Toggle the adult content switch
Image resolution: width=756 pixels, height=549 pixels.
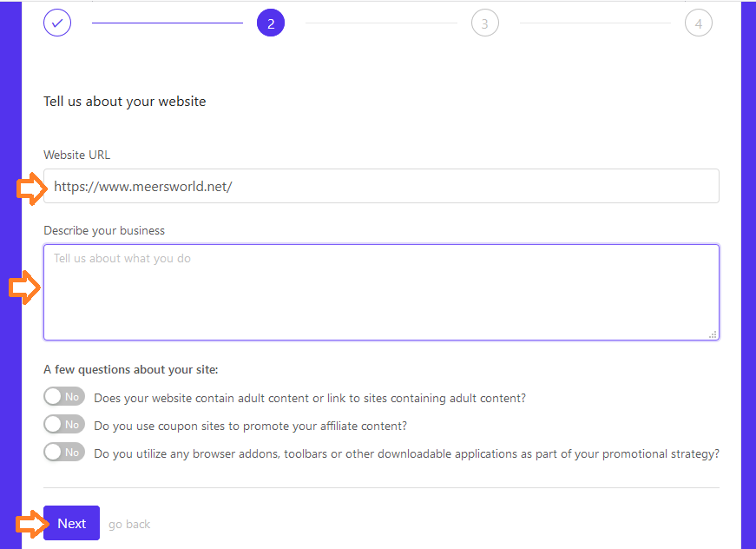(x=64, y=397)
